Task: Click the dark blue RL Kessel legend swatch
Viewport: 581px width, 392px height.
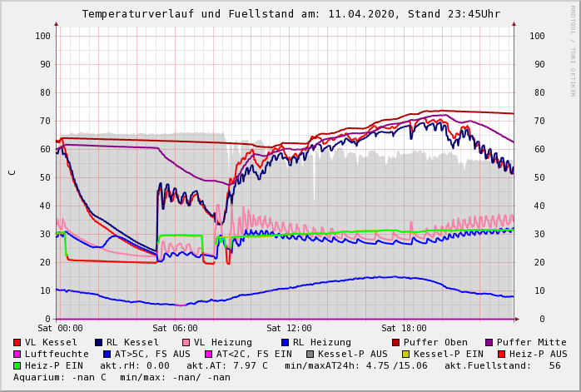Action: [99, 343]
